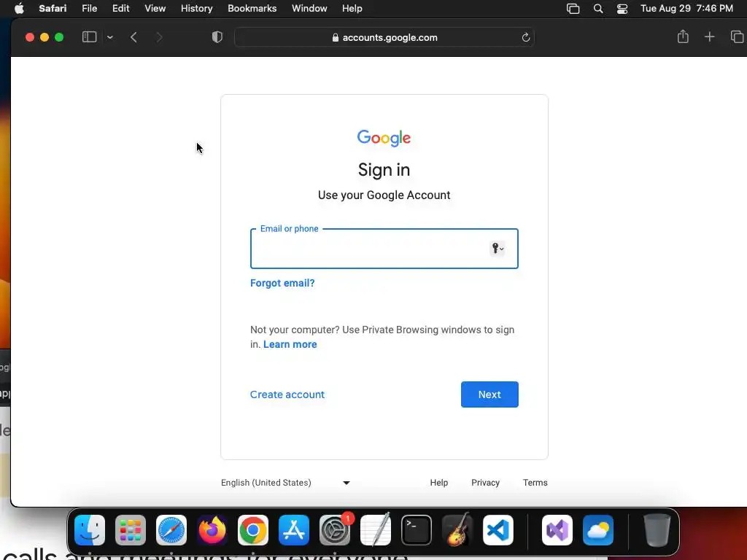
Task: Open the Learn more link
Action: (290, 344)
